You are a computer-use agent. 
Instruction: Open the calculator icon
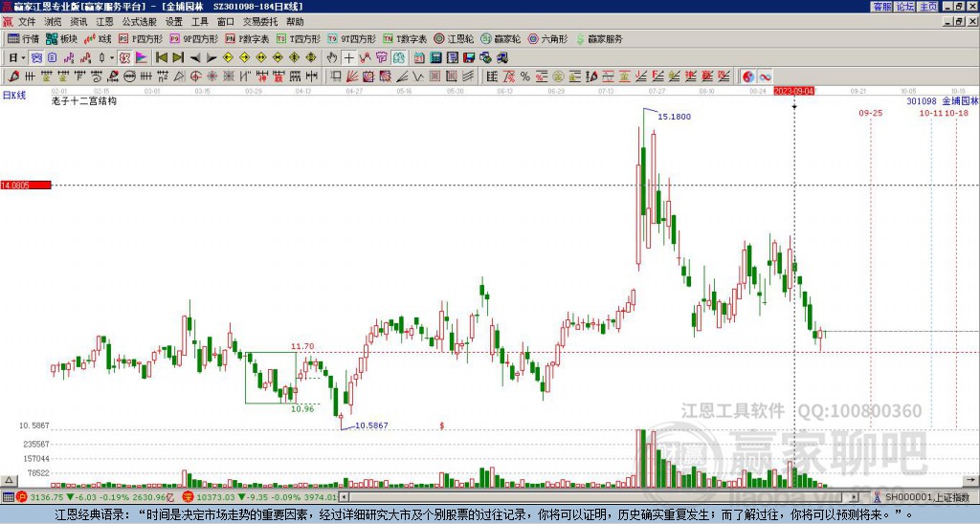pyautogui.click(x=435, y=58)
